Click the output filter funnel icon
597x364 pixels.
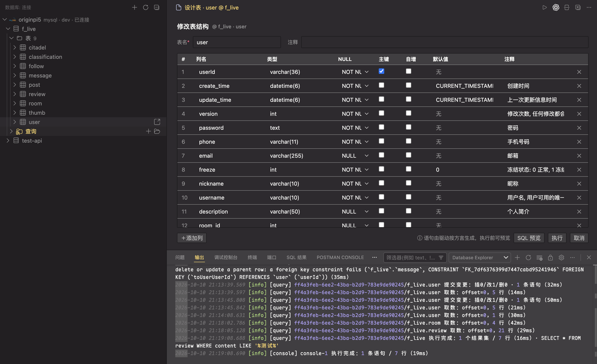pos(441,257)
